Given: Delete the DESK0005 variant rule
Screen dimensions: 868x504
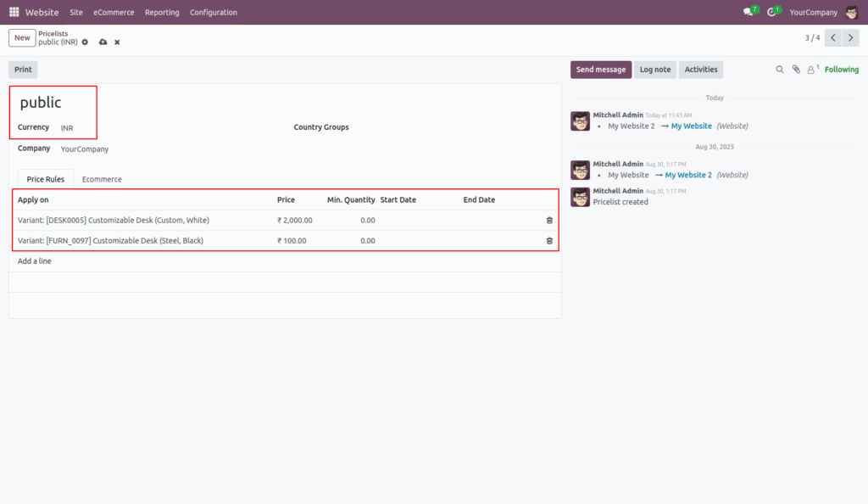Looking at the screenshot, I should coord(548,220).
